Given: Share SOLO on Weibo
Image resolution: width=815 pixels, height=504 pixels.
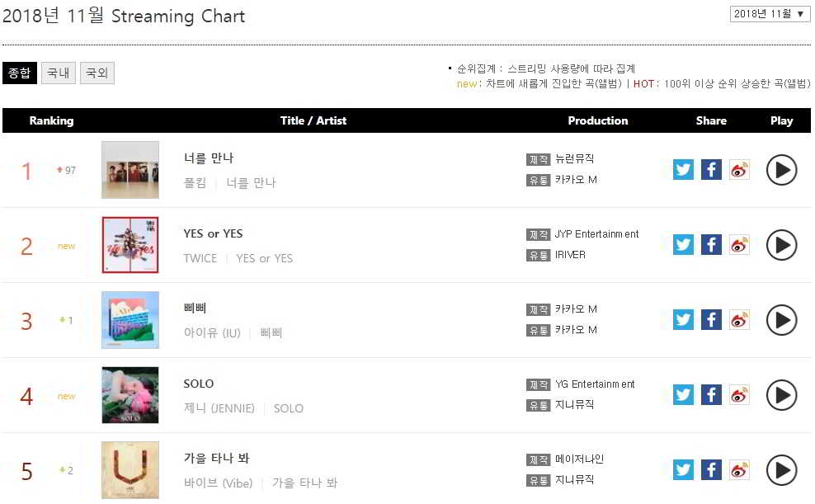Looking at the screenshot, I should tap(739, 395).
